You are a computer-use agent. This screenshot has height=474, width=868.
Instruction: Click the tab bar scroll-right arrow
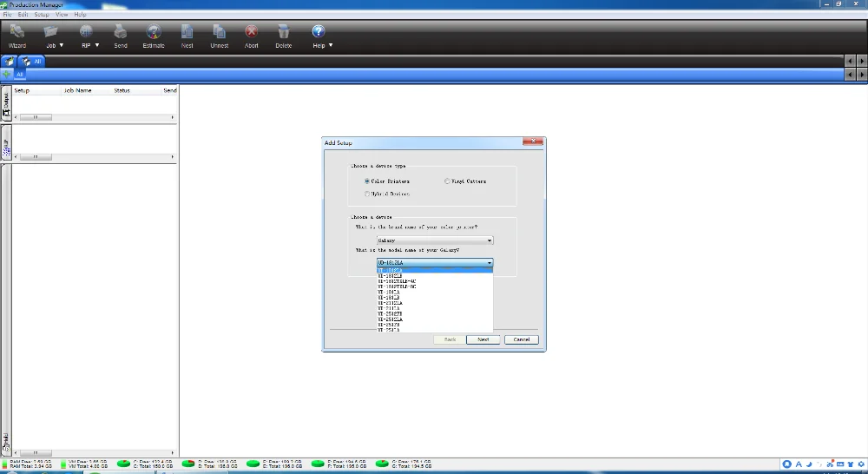point(861,61)
